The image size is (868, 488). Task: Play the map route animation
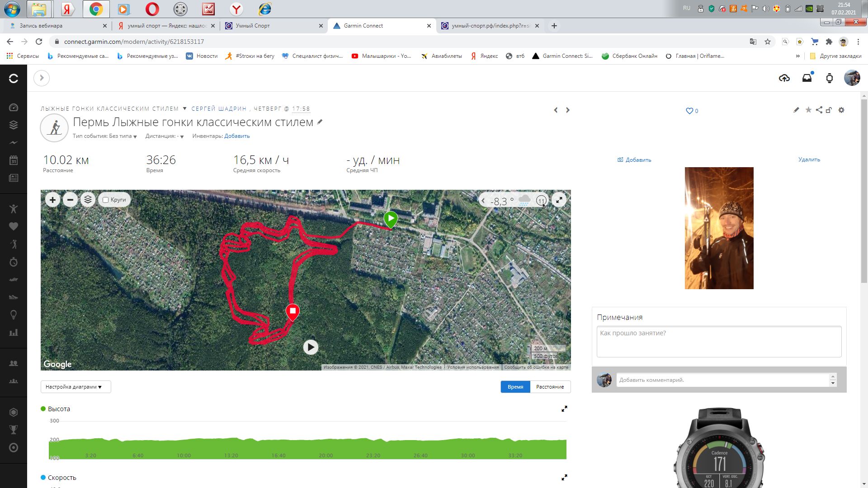point(311,347)
